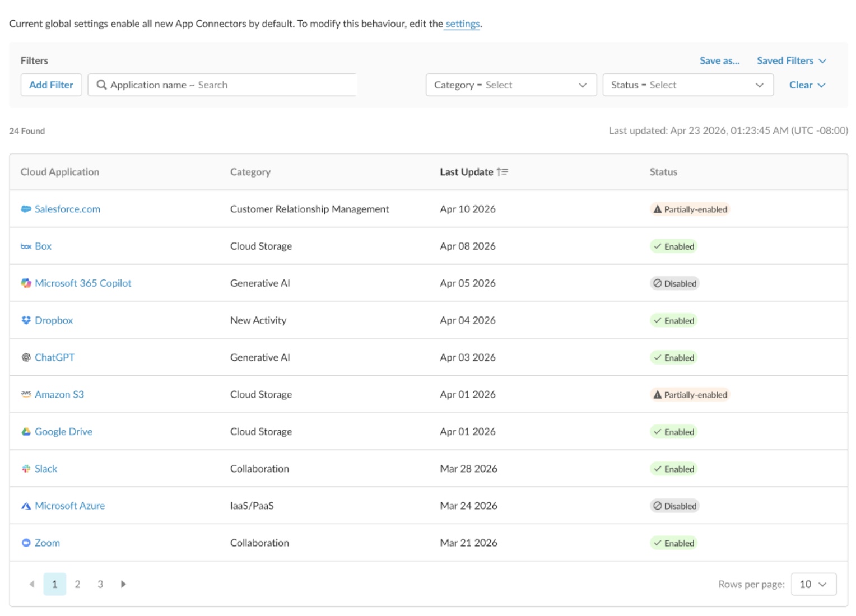856x616 pixels.
Task: Open the Box application link
Action: click(43, 246)
